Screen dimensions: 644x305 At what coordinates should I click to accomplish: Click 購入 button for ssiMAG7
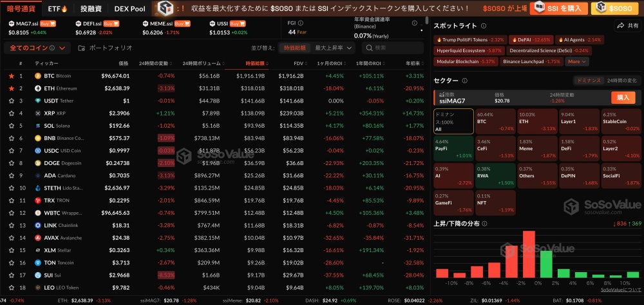[x=623, y=97]
